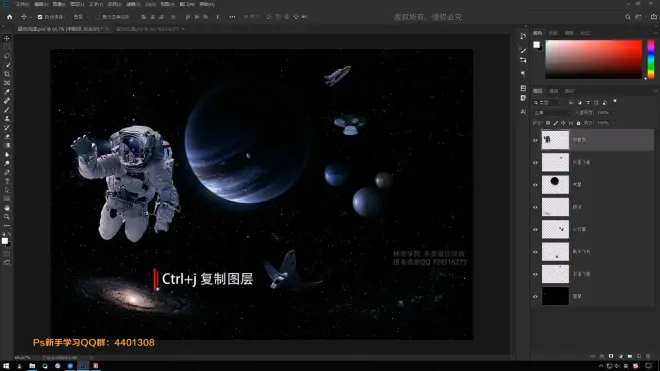660x371 pixels.
Task: Select the Brush tool
Action: (x=7, y=110)
